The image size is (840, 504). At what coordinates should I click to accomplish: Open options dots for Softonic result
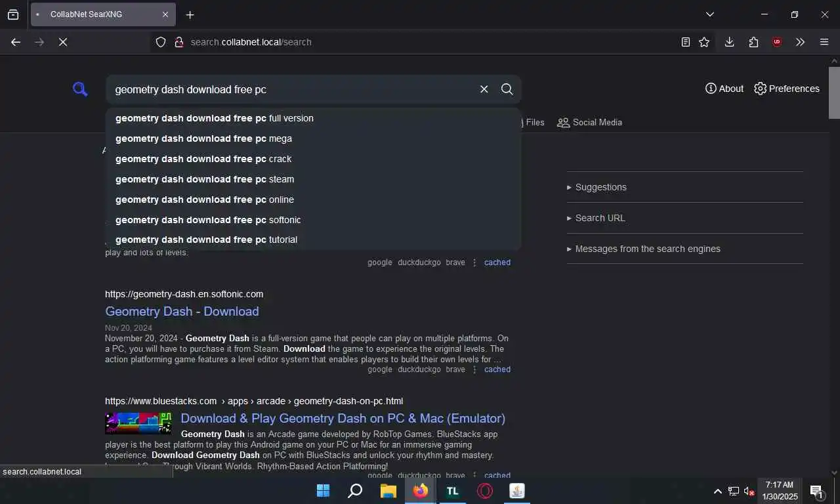coord(474,369)
